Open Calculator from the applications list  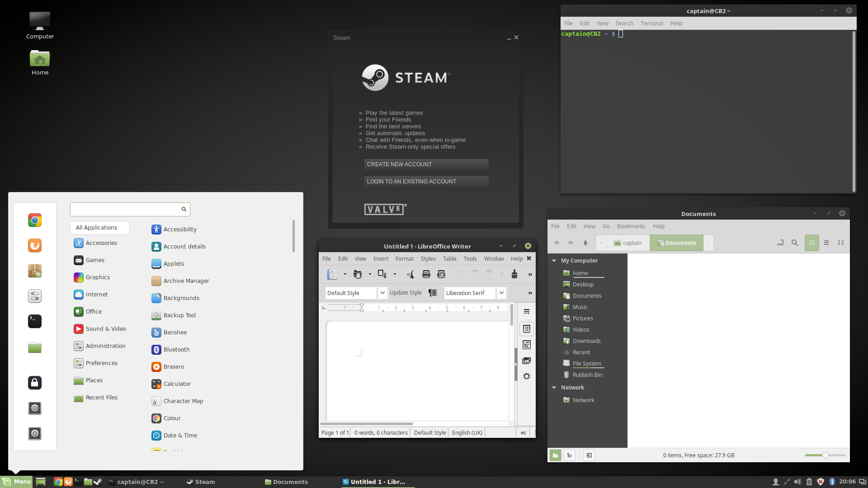[177, 384]
